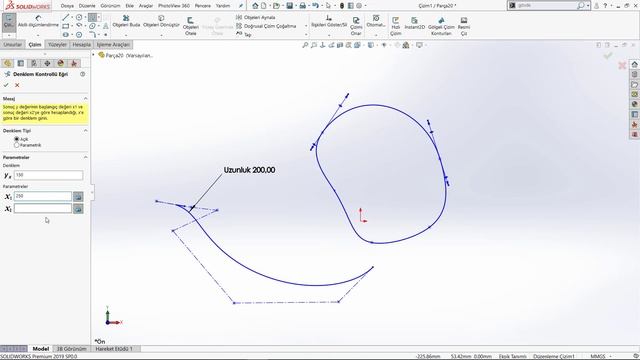Viewport: 640px width, 360px height.
Task: Click Gölgeli Çizim Konturları tool
Action: point(441,26)
